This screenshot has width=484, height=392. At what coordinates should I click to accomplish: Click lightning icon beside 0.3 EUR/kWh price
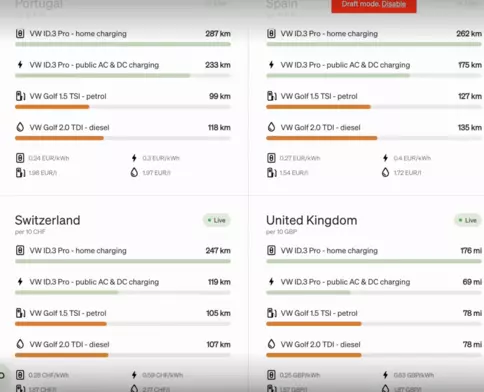point(134,158)
